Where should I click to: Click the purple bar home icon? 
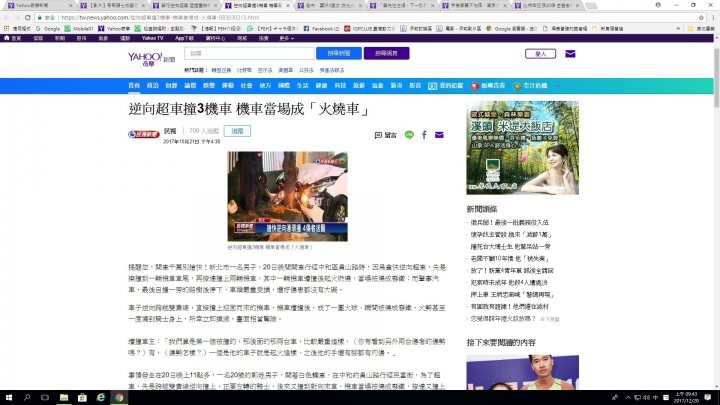[x=6, y=38]
